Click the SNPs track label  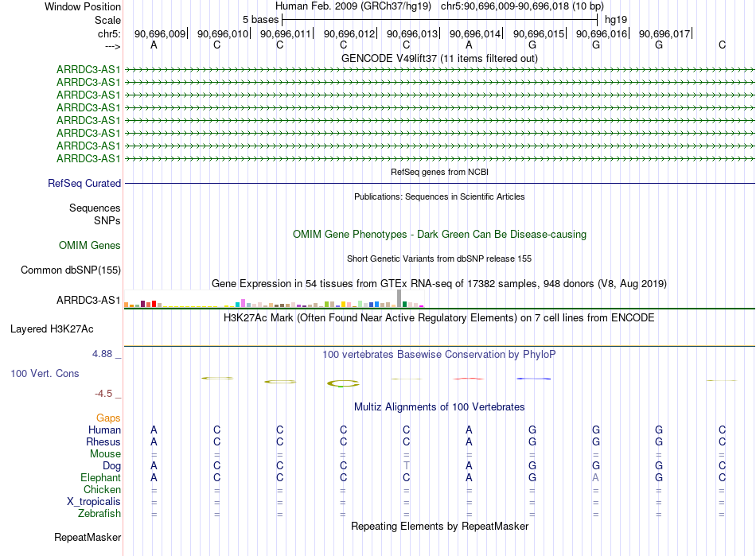[x=107, y=220]
